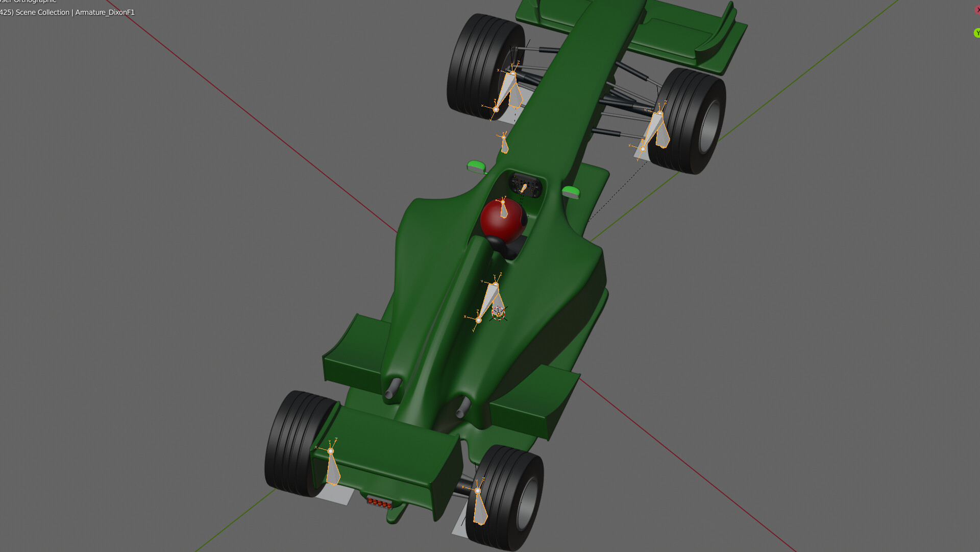
Task: Click the 3D cursor on the engine cover
Action: [498, 314]
